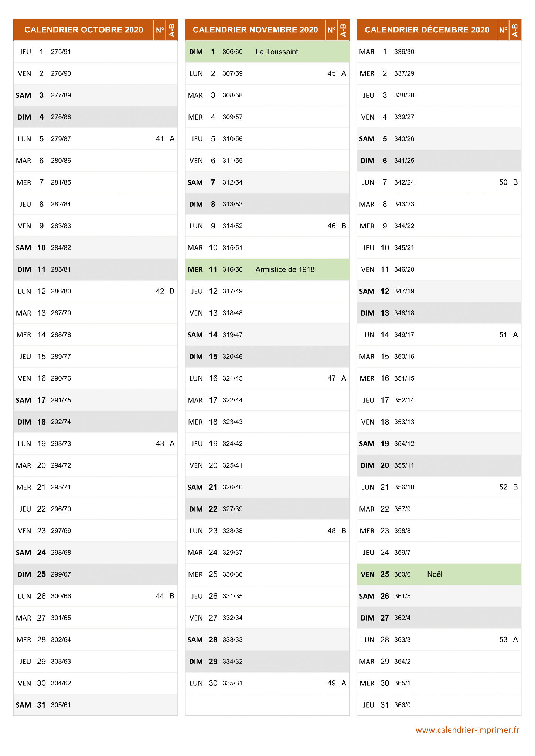Select the Calendrier Novembre 2020 header
This screenshot has height=756, width=535.
click(x=255, y=30)
